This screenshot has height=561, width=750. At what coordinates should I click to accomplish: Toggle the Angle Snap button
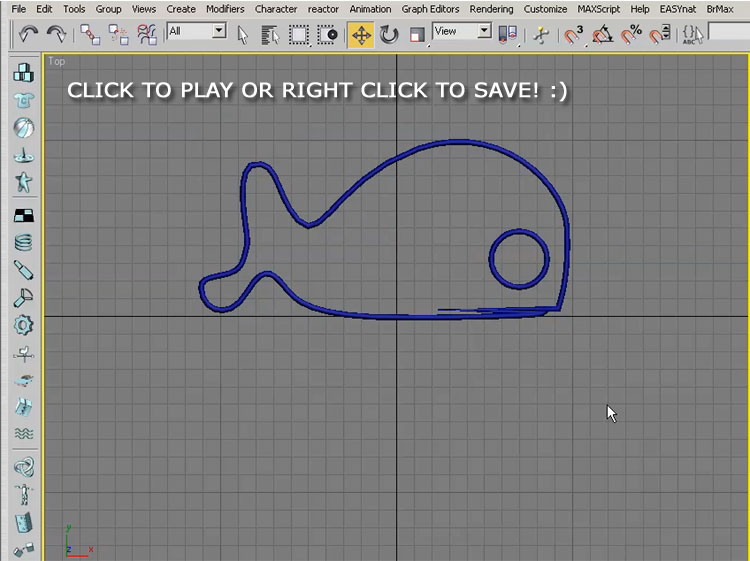click(602, 35)
